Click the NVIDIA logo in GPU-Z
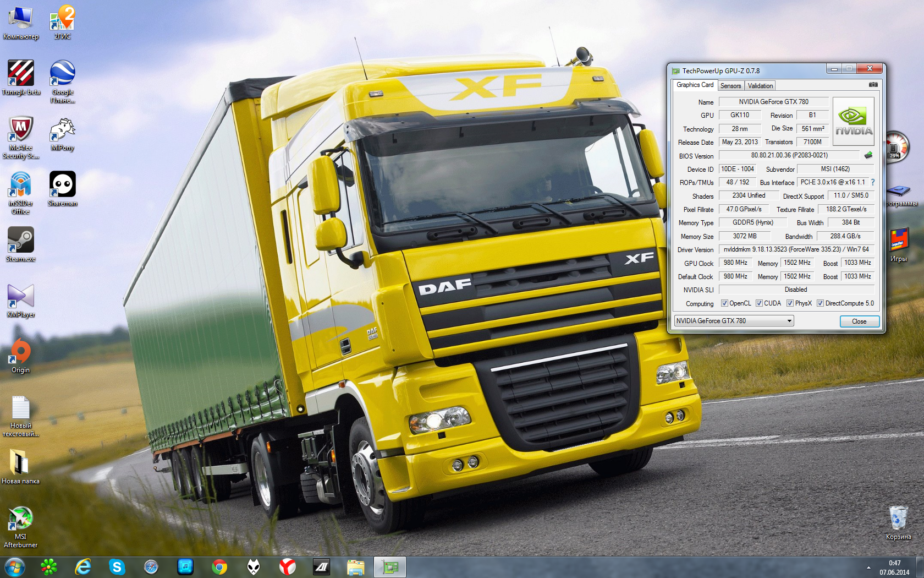 (x=854, y=122)
